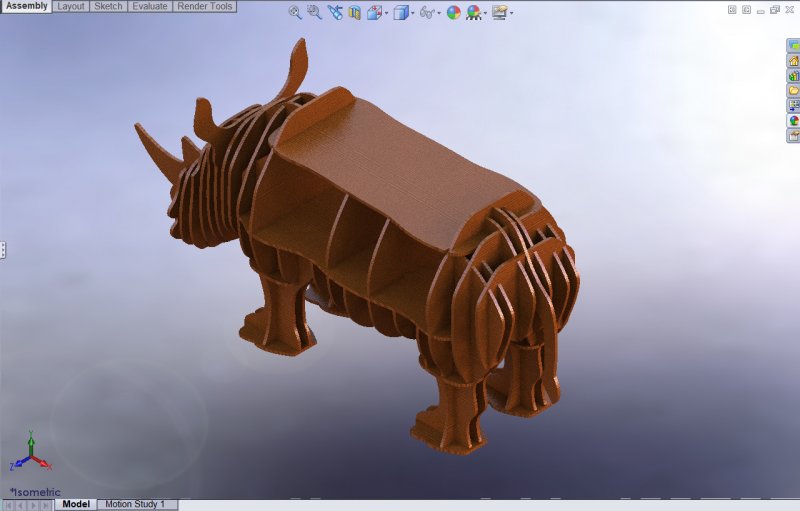
Task: Click the next tab scroll arrow
Action: point(33,505)
